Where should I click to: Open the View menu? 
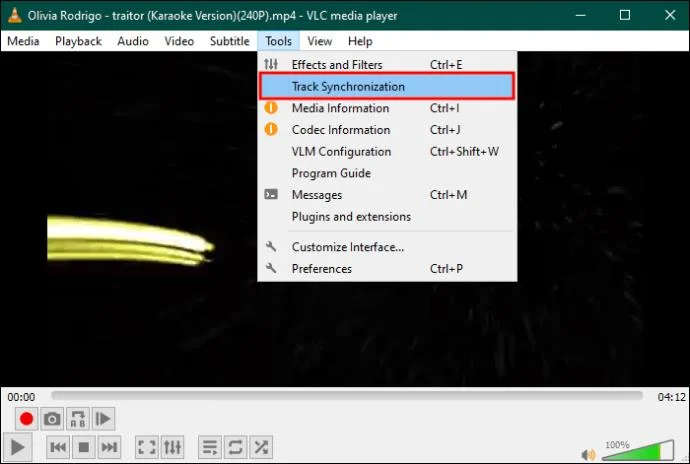coord(319,41)
